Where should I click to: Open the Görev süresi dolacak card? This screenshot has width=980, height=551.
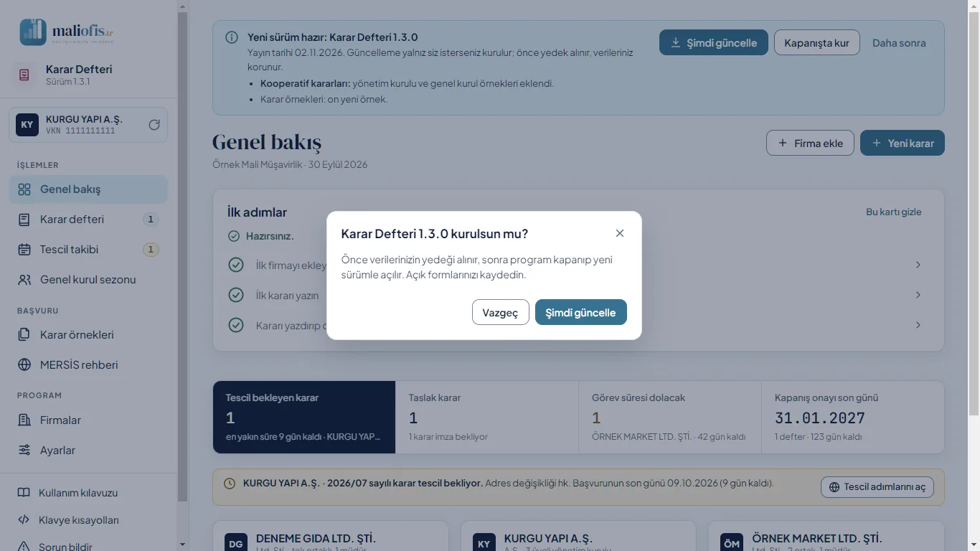pyautogui.click(x=670, y=417)
